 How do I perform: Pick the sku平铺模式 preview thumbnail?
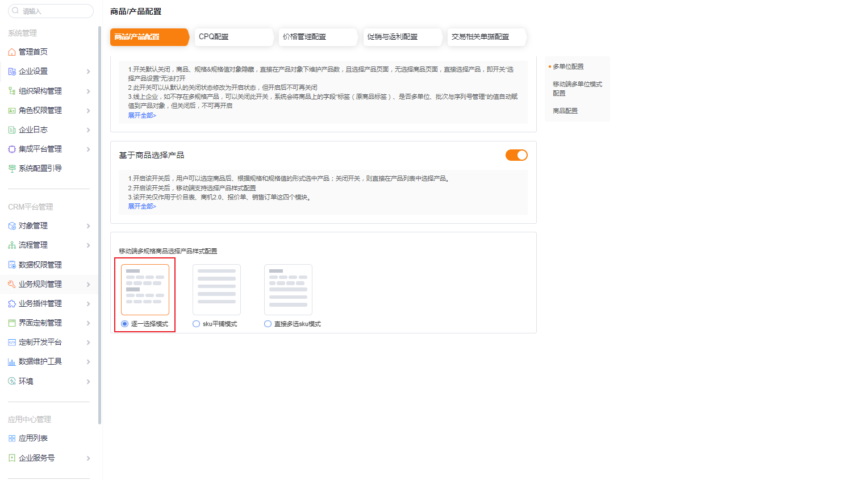(x=216, y=290)
